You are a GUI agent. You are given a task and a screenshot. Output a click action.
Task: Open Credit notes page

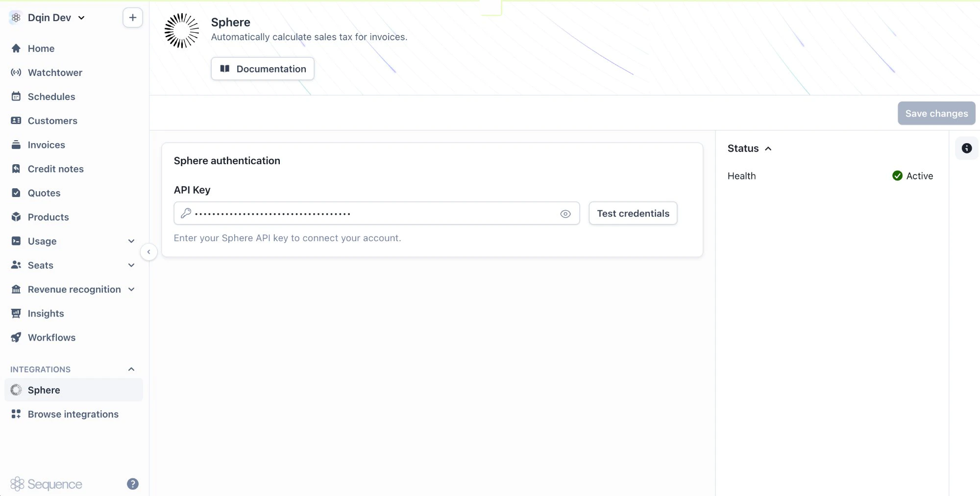click(x=73, y=168)
